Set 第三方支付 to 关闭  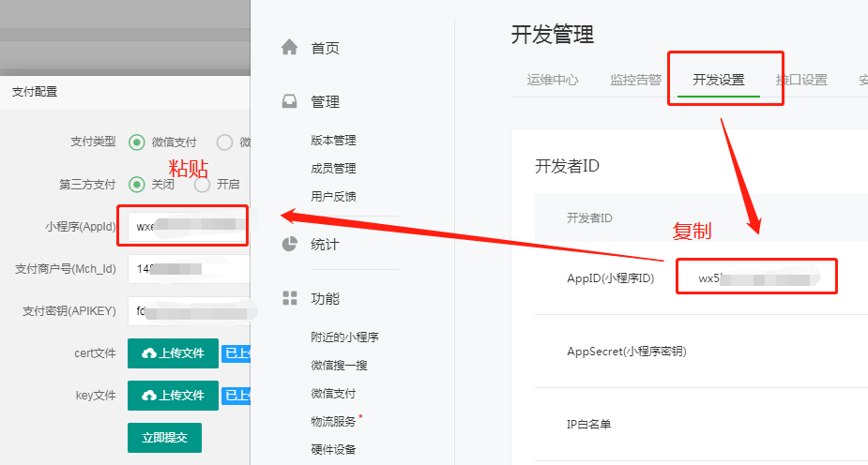pos(137,184)
